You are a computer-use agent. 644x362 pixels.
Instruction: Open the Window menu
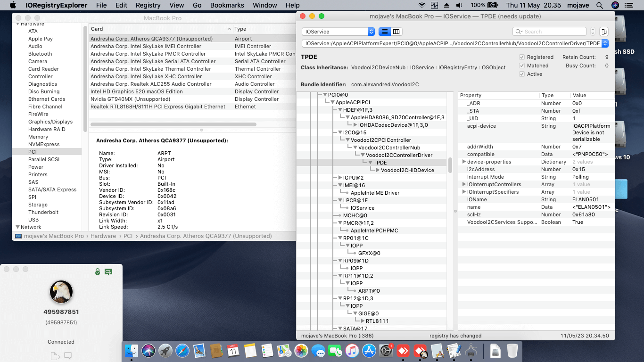265,5
